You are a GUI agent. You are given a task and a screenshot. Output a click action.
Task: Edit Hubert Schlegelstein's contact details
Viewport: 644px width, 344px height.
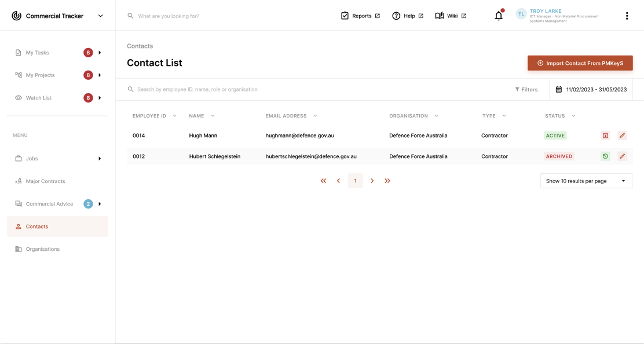[622, 156]
